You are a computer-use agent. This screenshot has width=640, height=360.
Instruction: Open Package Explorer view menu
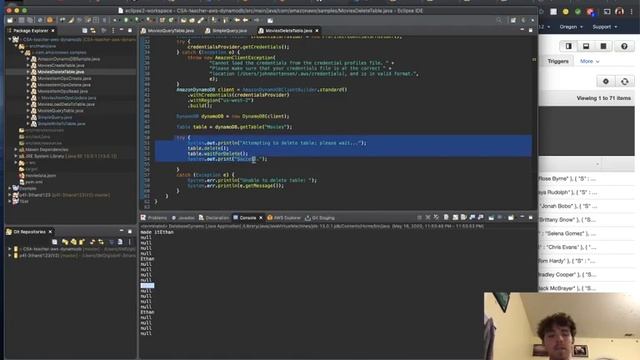pyautogui.click(x=113, y=31)
